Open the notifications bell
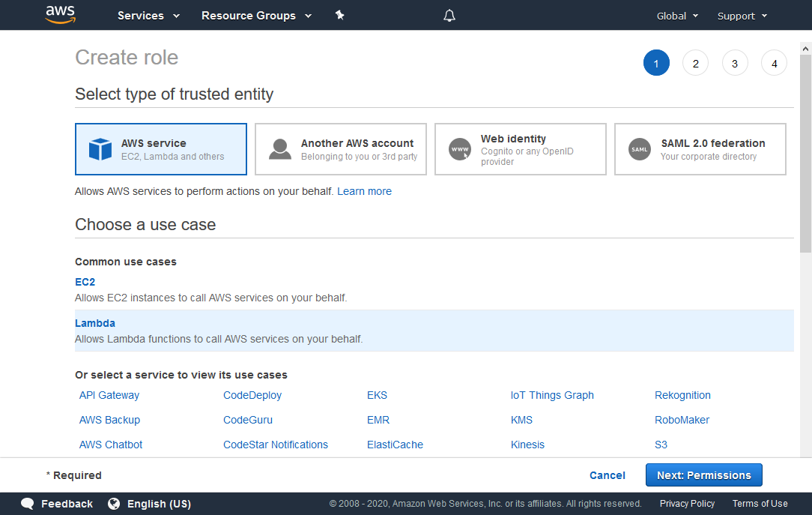 (449, 16)
